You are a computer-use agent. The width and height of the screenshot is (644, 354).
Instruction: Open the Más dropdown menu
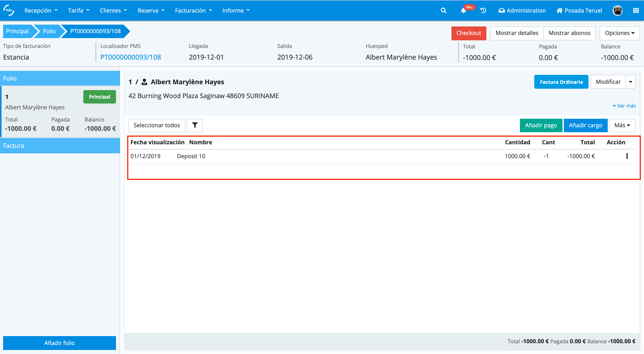click(622, 125)
